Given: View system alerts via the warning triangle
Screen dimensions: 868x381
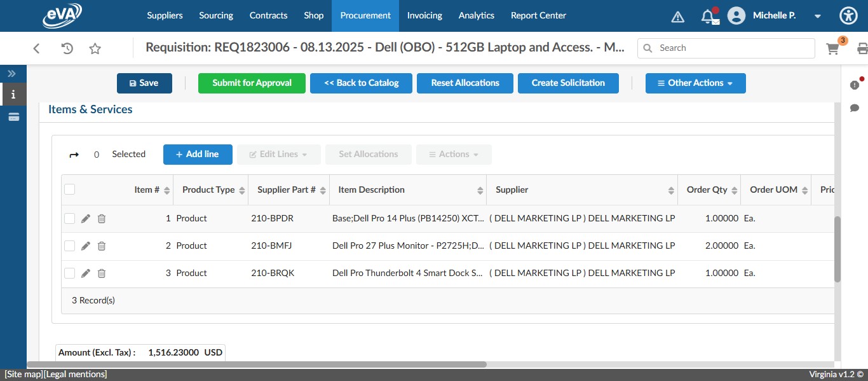Looking at the screenshot, I should [677, 16].
